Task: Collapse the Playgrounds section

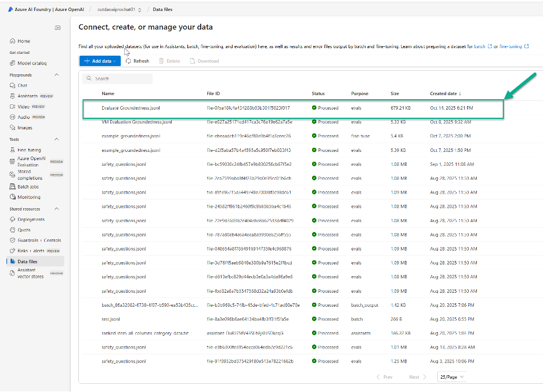Action: point(56,74)
